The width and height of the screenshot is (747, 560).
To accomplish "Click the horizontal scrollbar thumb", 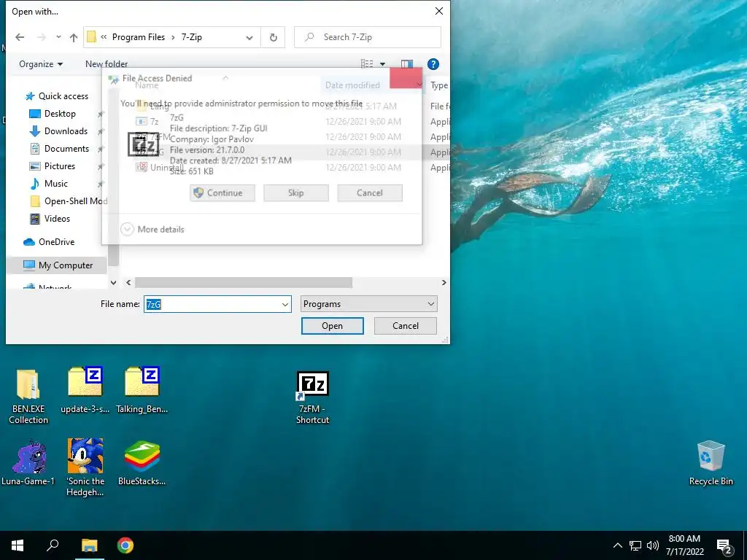I will [244, 282].
